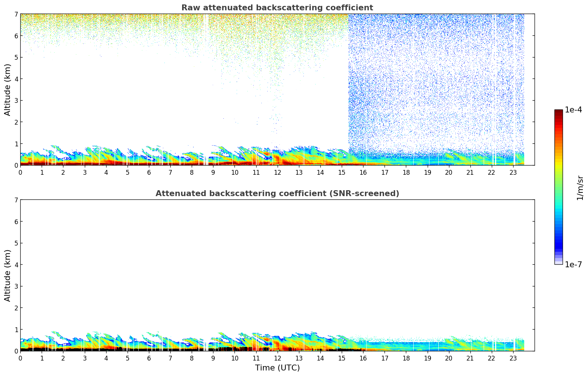Screen dimensions: 588x376
Task: Click the deep blue section of the colorbar
Action: [558, 243]
